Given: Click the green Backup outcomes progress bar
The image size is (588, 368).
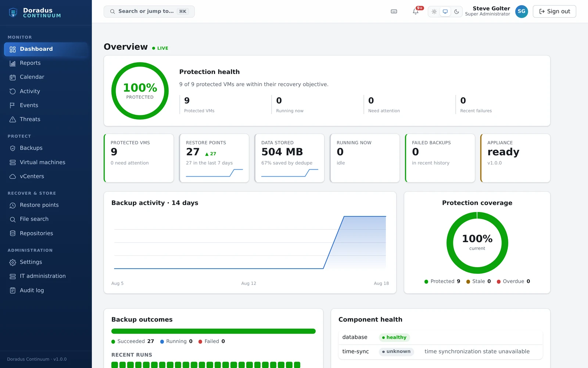Looking at the screenshot, I should click(214, 331).
